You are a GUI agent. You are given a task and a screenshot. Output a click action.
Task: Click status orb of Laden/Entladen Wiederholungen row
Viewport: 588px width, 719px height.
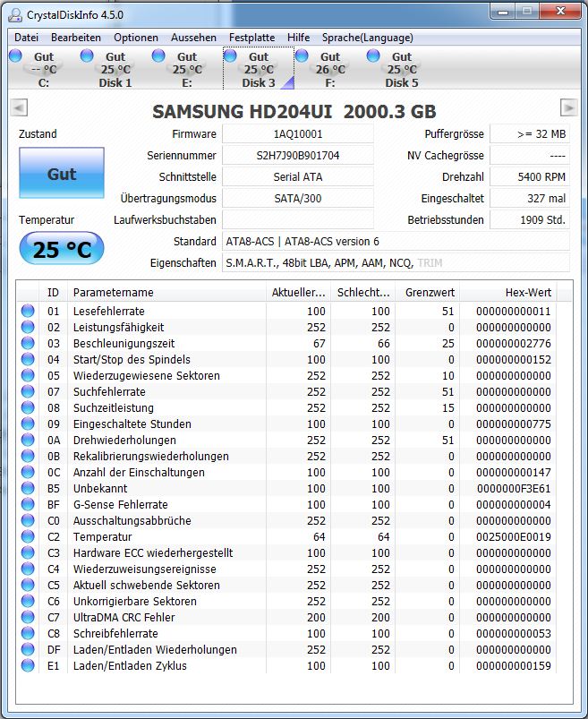click(x=28, y=649)
